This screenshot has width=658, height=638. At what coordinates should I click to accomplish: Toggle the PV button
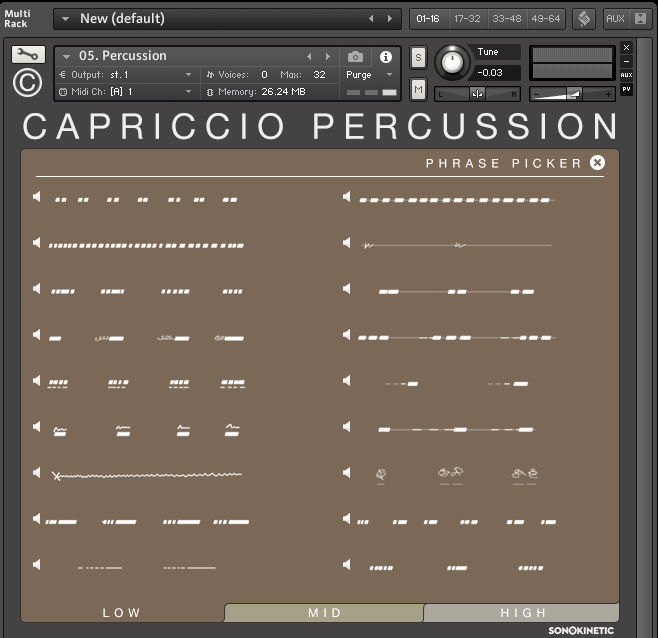click(626, 89)
